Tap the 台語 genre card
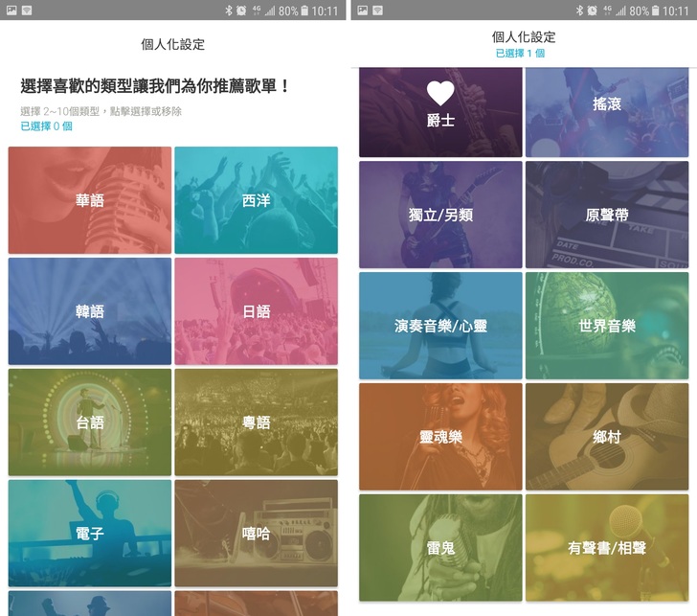Screen dimensions: 697x616 89,422
